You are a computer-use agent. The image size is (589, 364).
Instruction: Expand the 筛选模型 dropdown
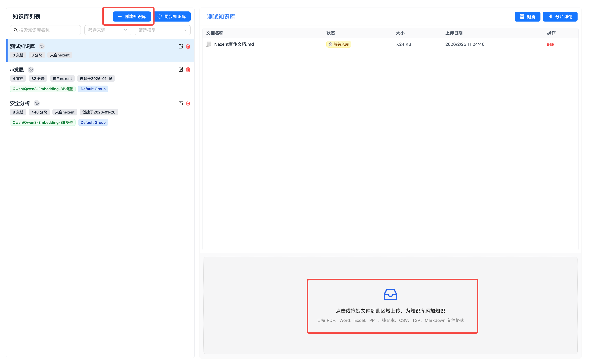pyautogui.click(x=162, y=30)
